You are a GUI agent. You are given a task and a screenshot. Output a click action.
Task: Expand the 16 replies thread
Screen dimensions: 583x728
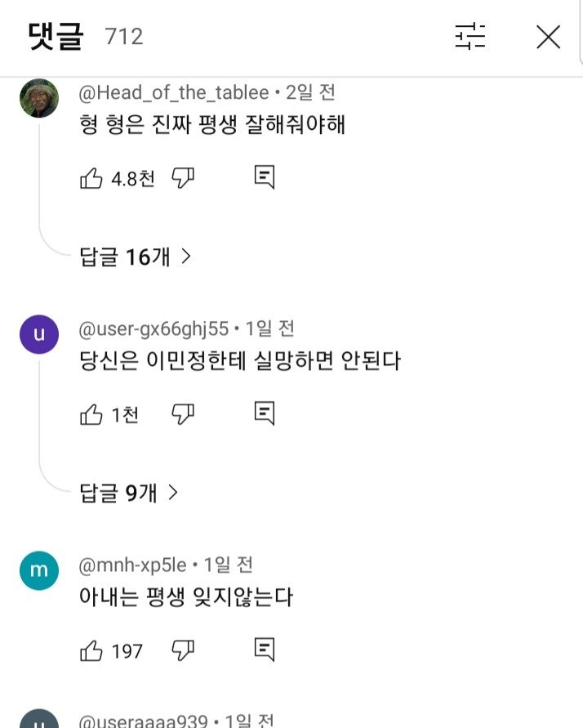(136, 257)
